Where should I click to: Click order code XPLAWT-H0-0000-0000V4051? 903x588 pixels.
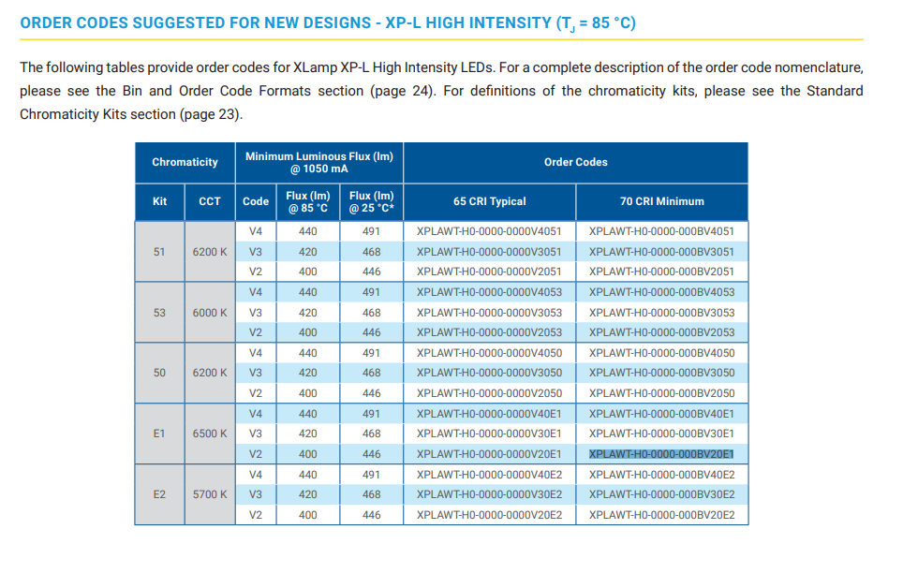point(489,231)
